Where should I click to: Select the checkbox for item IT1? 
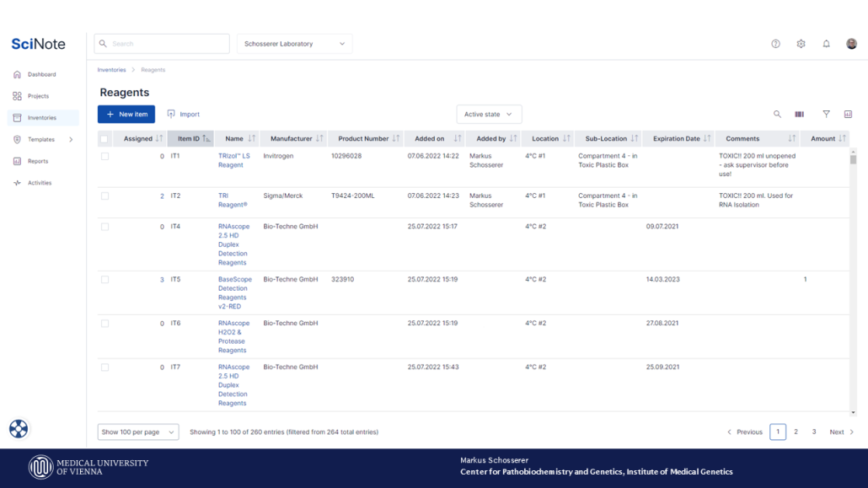click(x=105, y=155)
